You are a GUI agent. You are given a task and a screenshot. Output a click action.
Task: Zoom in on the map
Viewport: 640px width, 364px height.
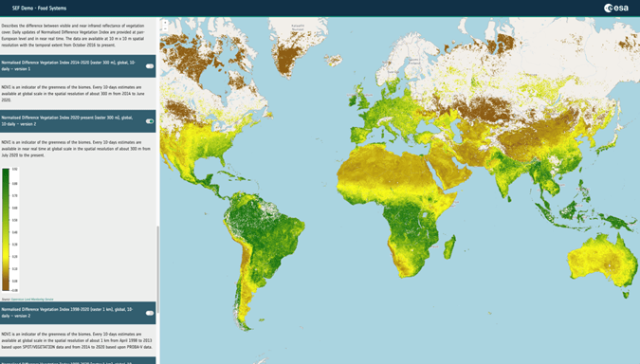coord(165,24)
